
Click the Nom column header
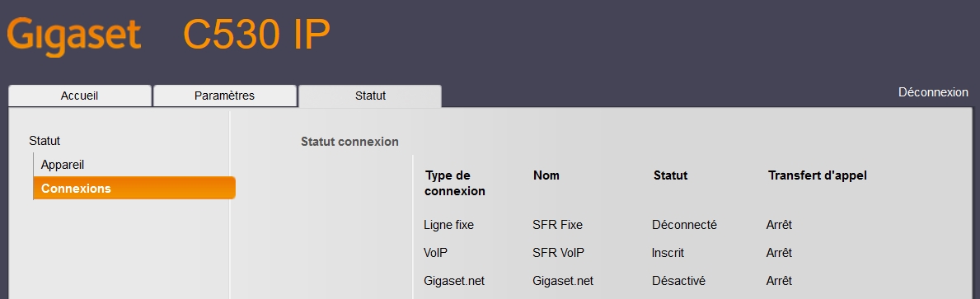pyautogui.click(x=546, y=175)
